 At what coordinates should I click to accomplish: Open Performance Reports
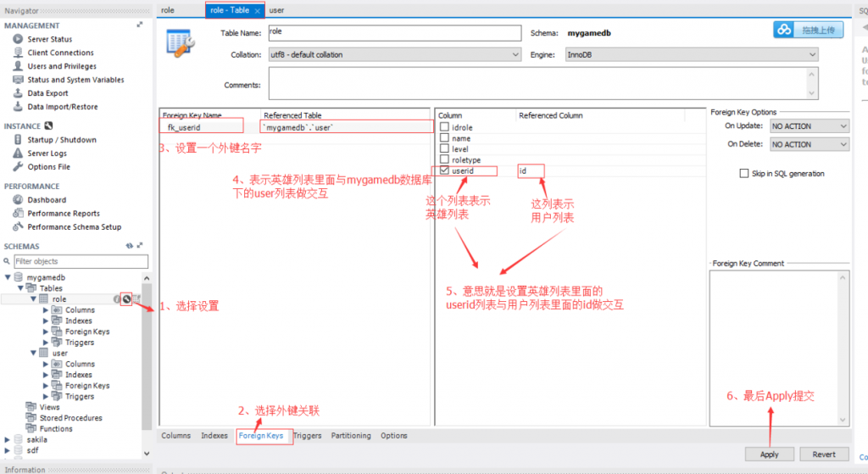[x=64, y=214]
